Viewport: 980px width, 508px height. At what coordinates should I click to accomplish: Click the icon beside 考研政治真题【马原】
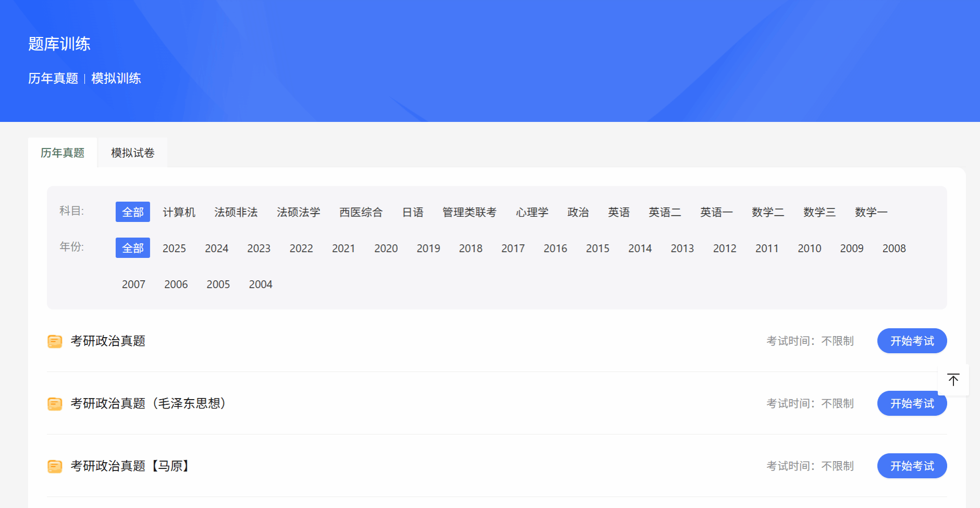point(55,466)
